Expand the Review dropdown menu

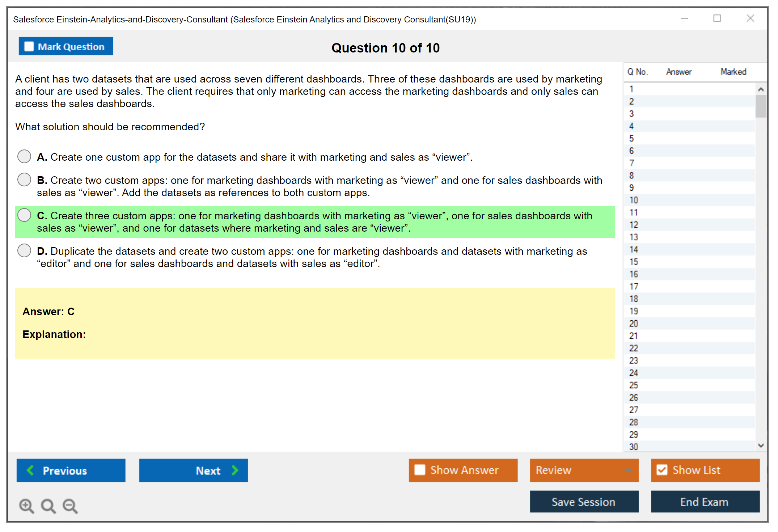pos(628,470)
